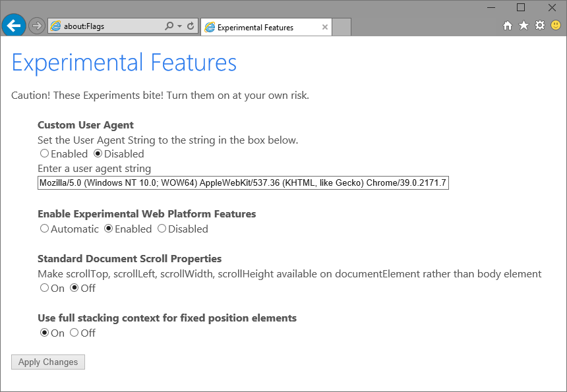This screenshot has height=392, width=567.
Task: Open the address bar autocomplete dropdown
Action: pos(179,26)
